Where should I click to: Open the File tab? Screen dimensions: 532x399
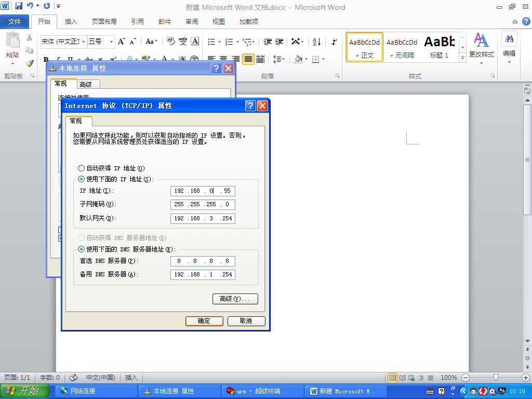15,22
